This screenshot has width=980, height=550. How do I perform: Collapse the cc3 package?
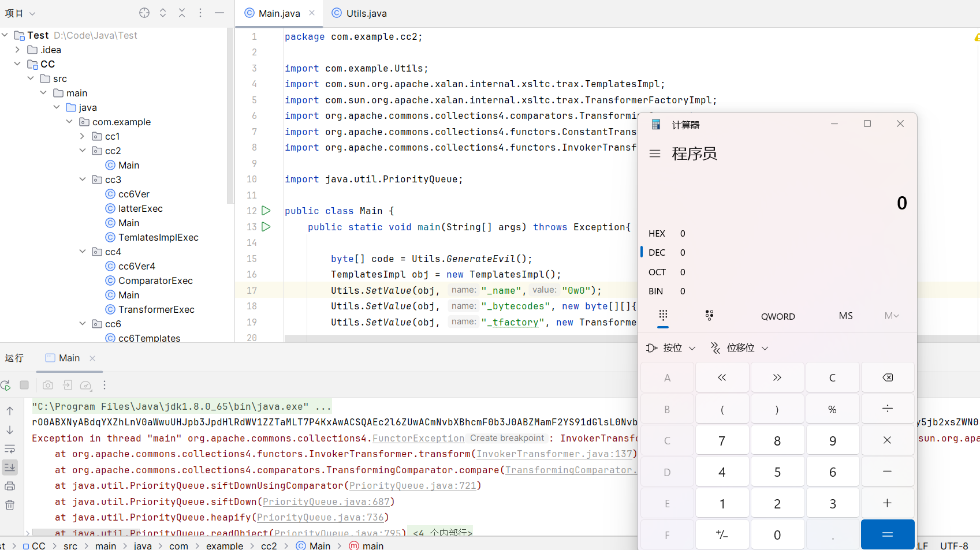pyautogui.click(x=82, y=179)
